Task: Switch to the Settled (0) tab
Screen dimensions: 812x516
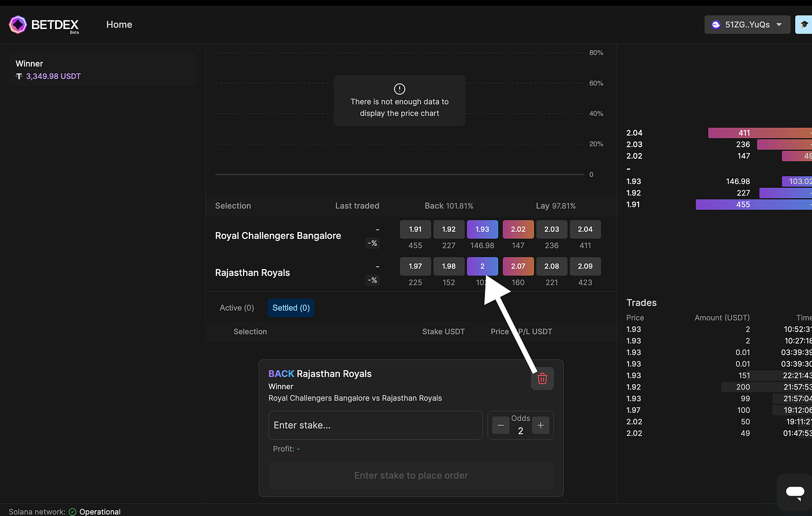Action: click(291, 307)
